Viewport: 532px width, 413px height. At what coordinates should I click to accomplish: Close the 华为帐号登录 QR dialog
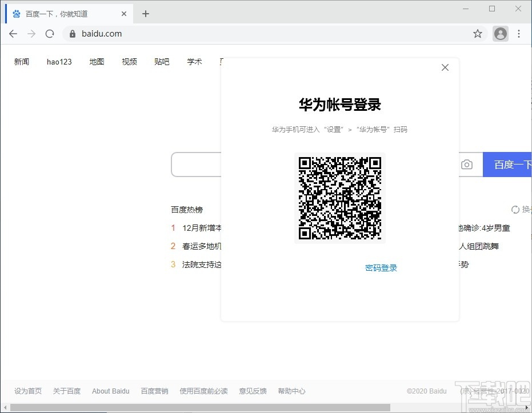pos(445,67)
